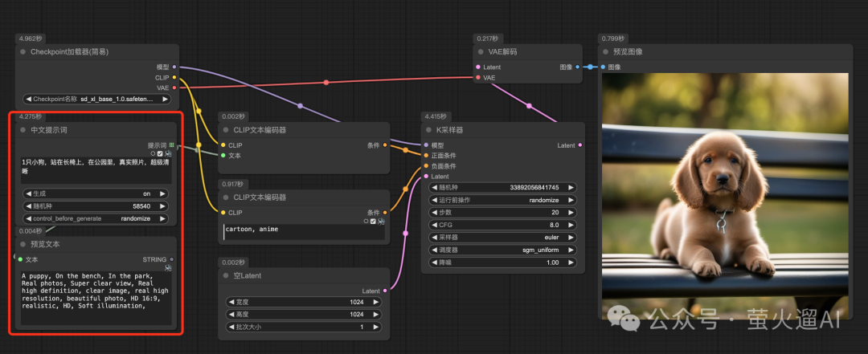Click the 图像 input port on 预览图像
868x354 pixels.
click(x=603, y=67)
